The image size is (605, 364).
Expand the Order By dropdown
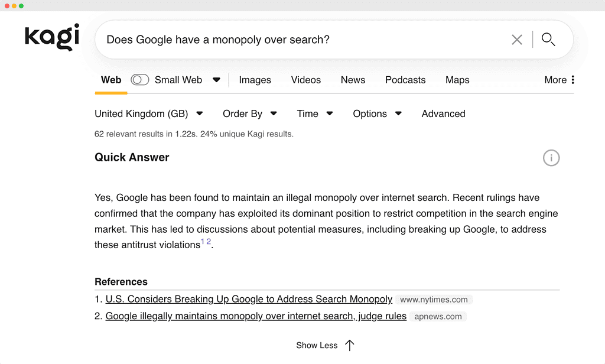point(249,113)
